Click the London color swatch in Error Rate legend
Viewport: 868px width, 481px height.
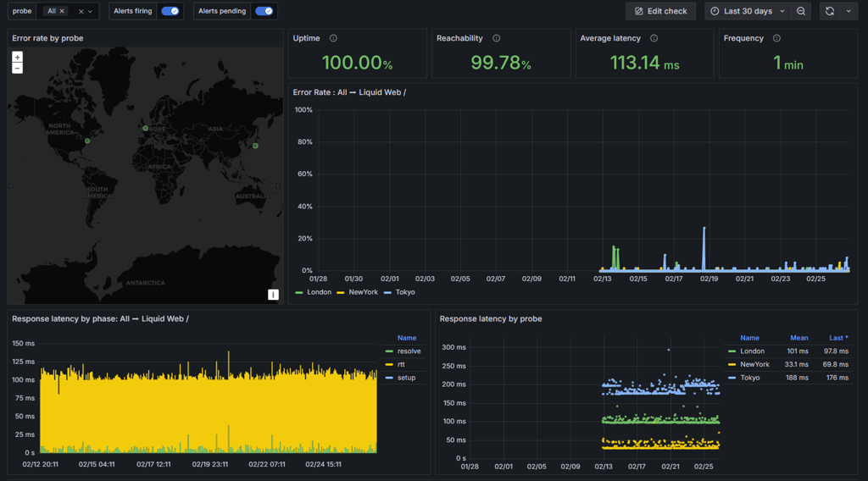[299, 292]
